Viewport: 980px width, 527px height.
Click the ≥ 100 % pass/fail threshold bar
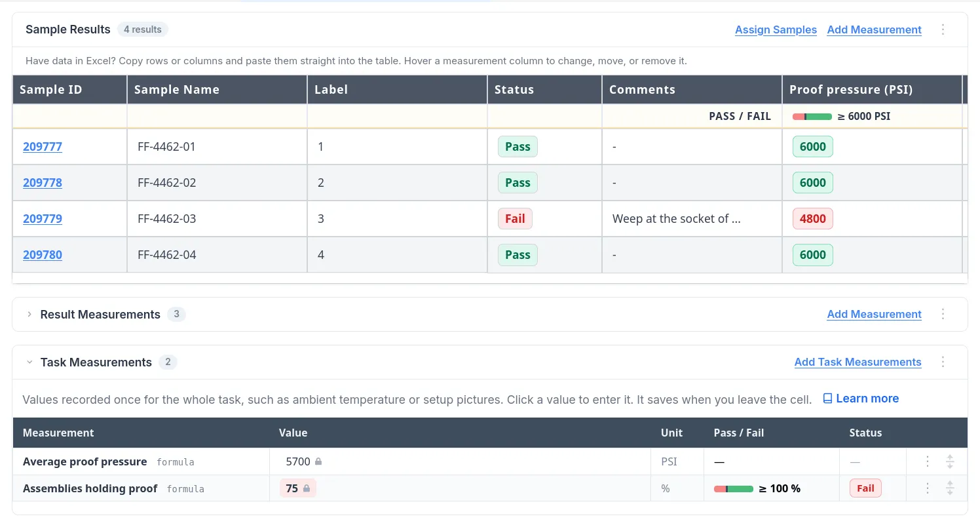pos(734,489)
